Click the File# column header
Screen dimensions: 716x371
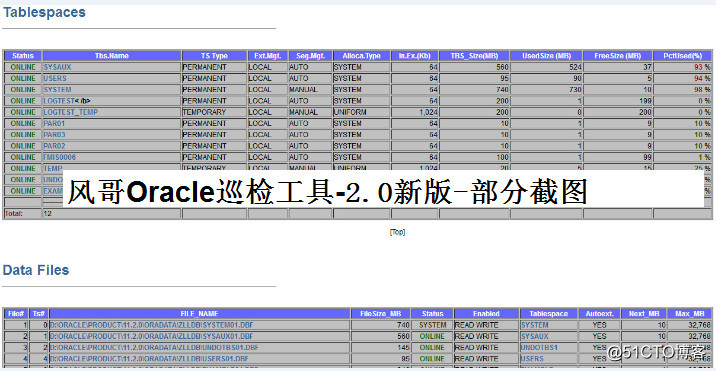16,314
